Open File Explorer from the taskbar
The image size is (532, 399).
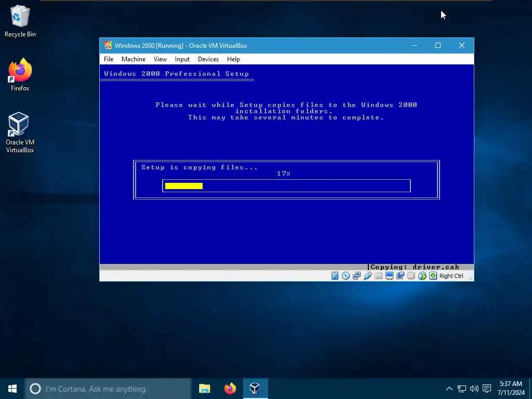(x=205, y=389)
